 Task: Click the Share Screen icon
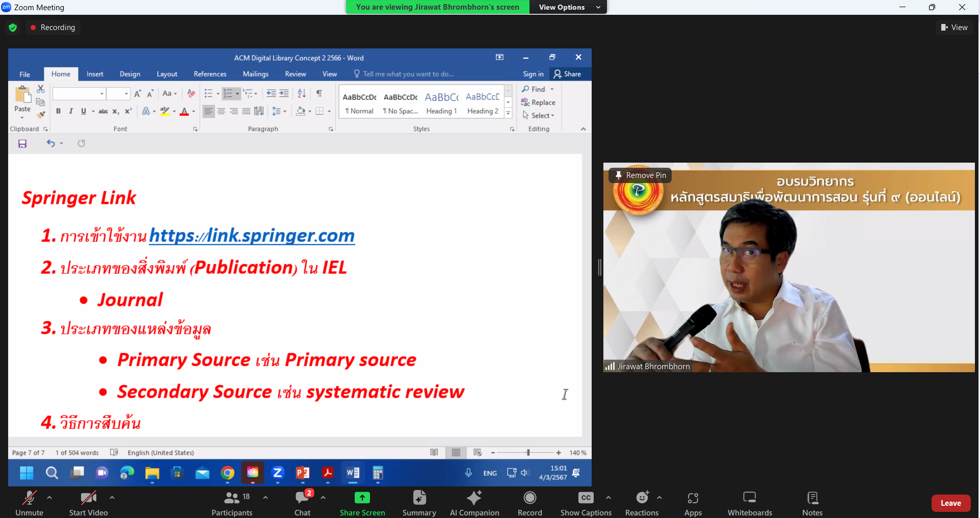362,498
